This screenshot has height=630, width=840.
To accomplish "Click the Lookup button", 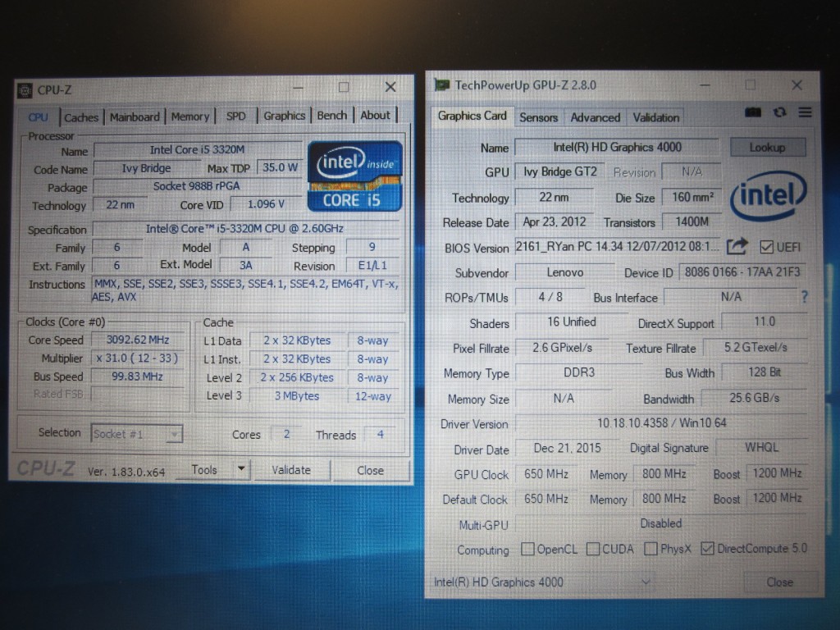I will click(x=768, y=148).
